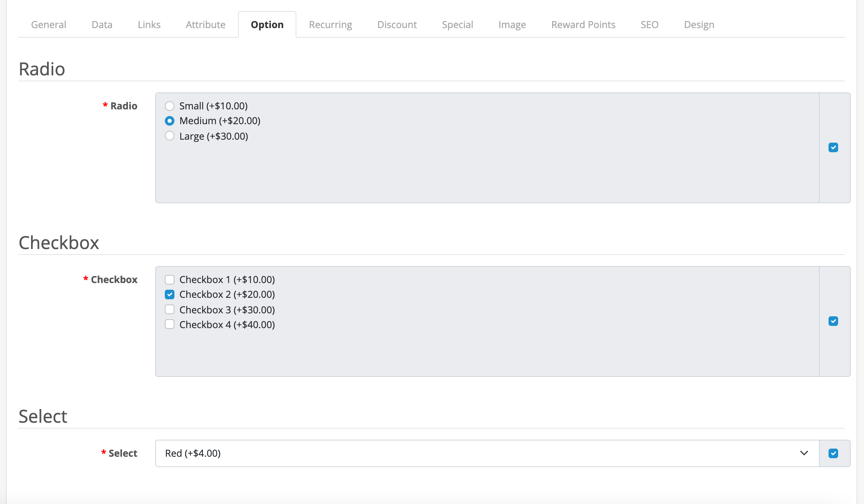Click the Select dropdown chevron arrow
This screenshot has width=864, height=504.
804,453
